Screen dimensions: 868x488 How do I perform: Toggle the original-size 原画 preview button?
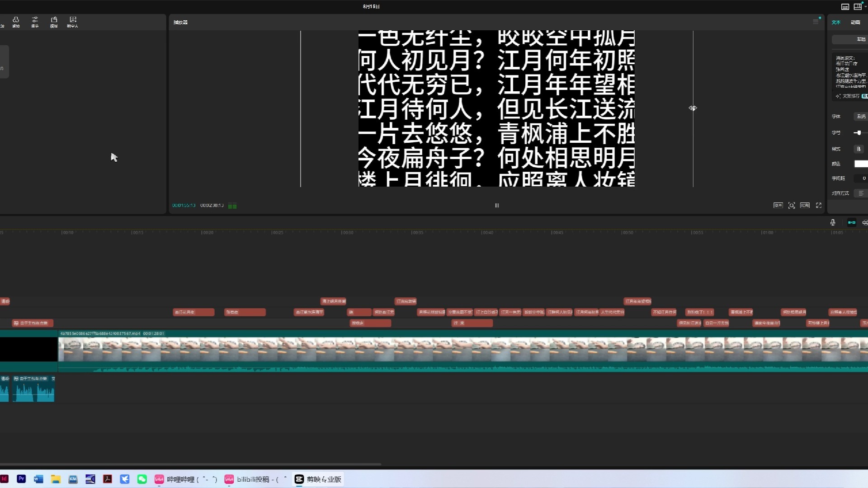click(778, 205)
